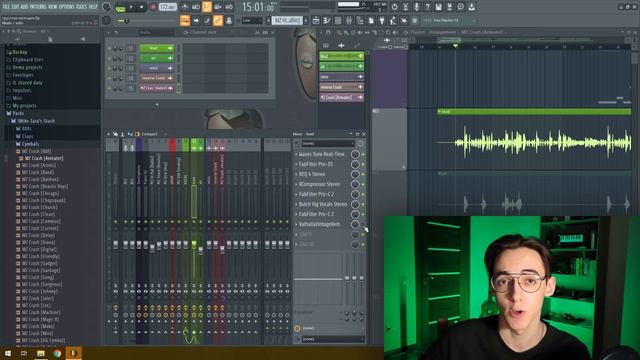Image resolution: width=640 pixels, height=360 pixels.
Task: Click the Play button in the transport
Action: point(131,7)
